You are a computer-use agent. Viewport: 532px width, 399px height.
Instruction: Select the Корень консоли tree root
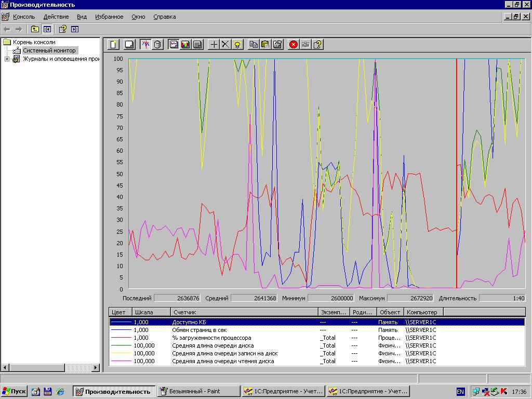[34, 42]
